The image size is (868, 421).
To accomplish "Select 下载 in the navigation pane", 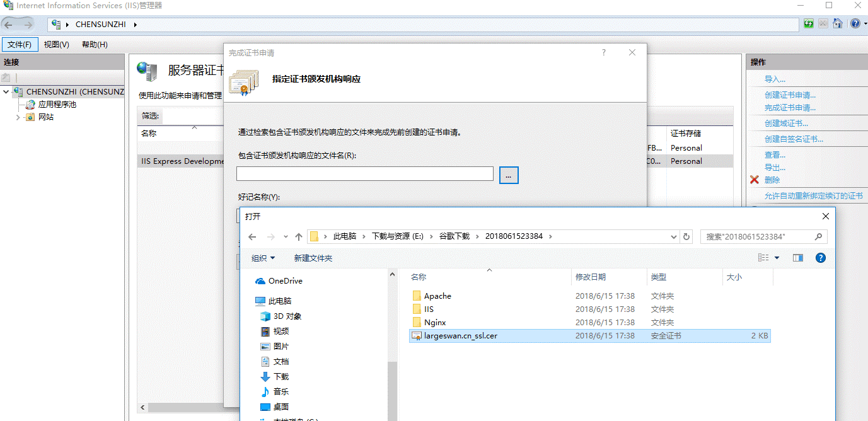I will [x=275, y=377].
